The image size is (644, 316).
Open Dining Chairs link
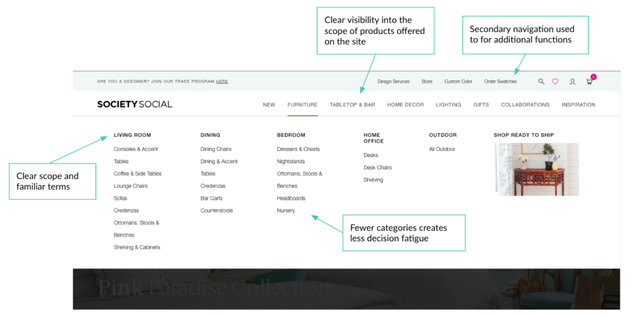(x=216, y=149)
